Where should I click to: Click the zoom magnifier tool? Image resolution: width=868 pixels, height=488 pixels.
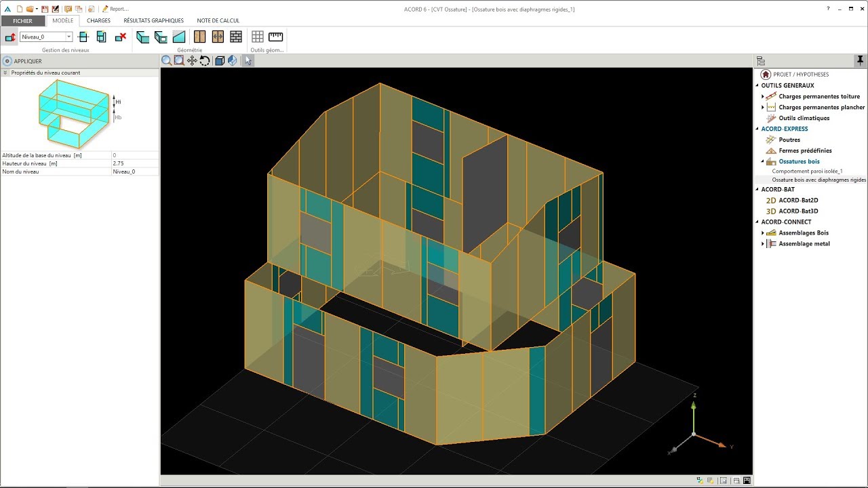pyautogui.click(x=166, y=61)
